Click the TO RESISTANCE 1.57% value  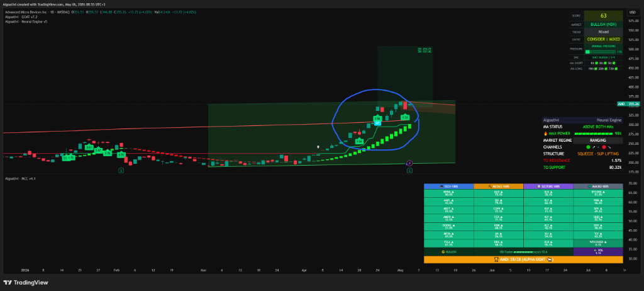point(616,161)
